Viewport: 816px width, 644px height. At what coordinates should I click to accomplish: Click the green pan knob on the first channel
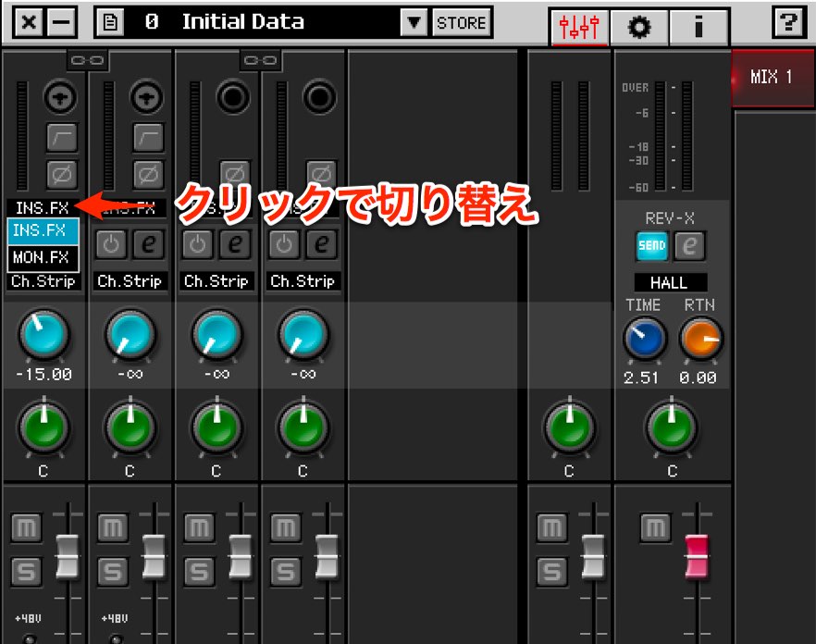(x=43, y=427)
